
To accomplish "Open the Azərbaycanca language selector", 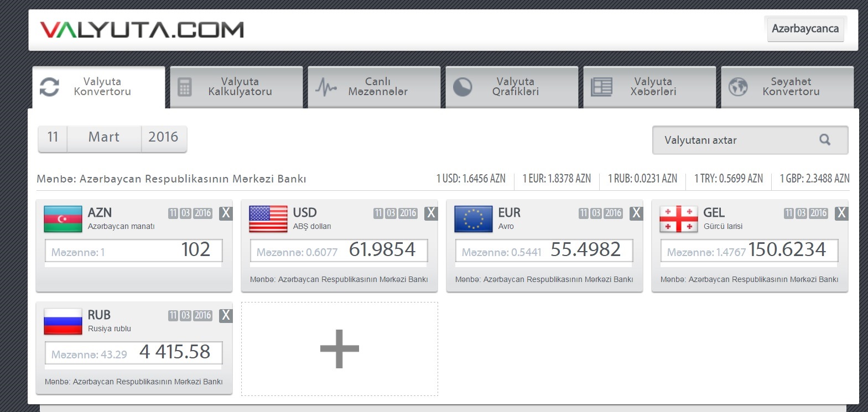I will [x=805, y=29].
